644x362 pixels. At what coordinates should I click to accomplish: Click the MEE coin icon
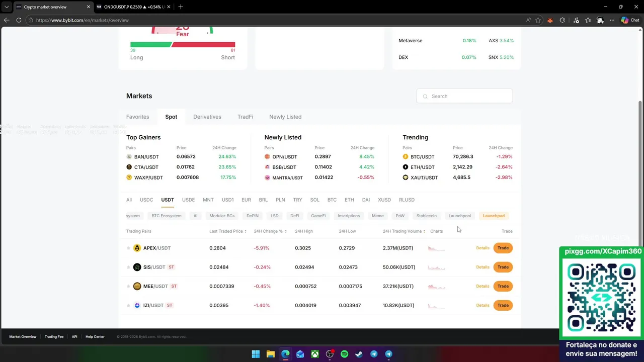137,286
